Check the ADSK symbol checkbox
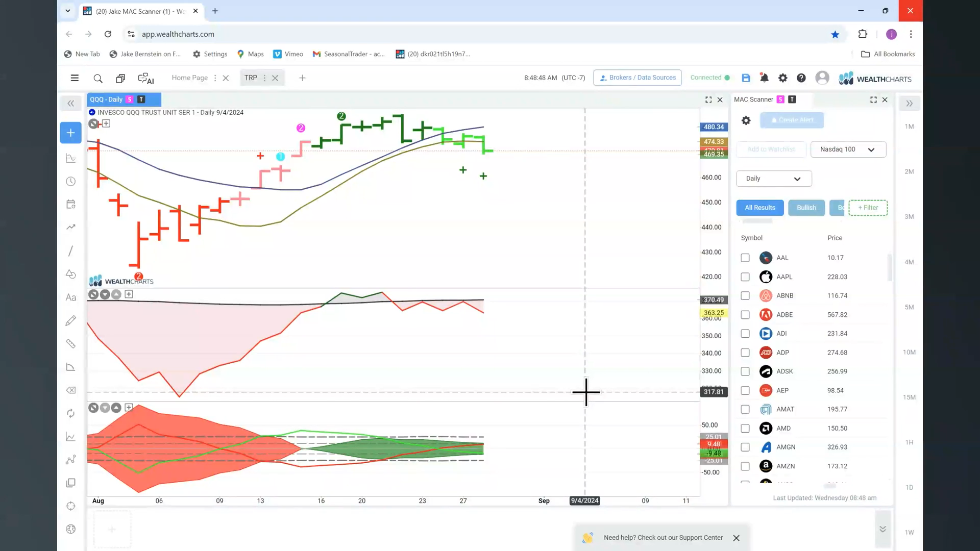This screenshot has width=980, height=551. coord(745,371)
